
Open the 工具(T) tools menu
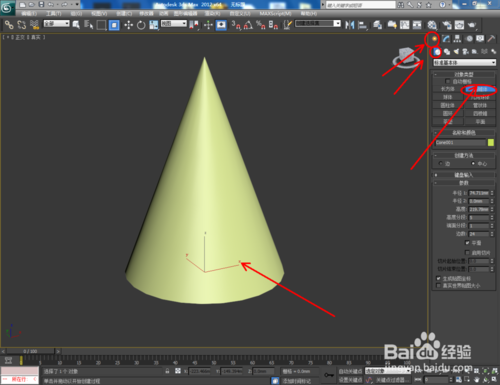54,13
